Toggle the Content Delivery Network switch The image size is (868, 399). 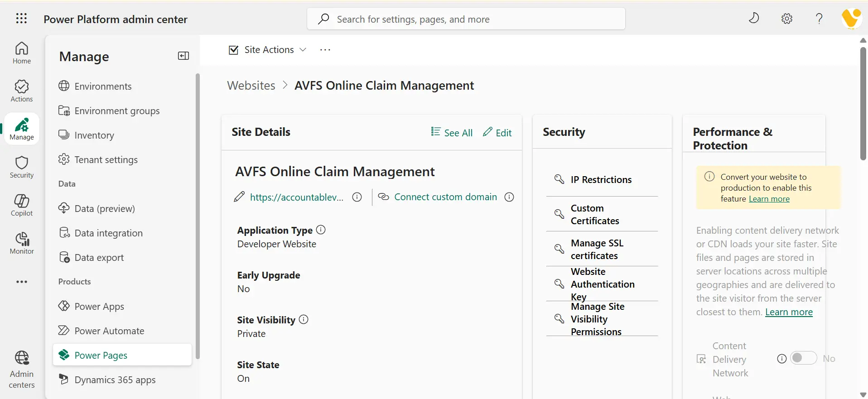803,358
